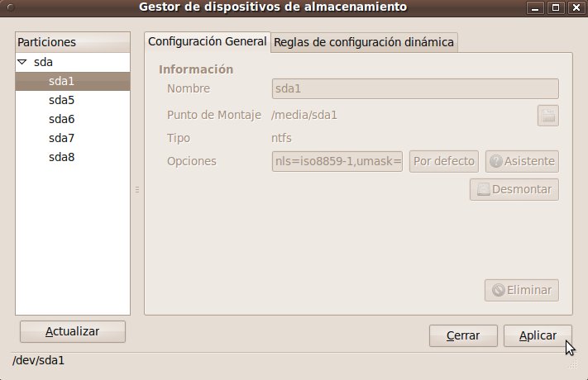Image resolution: width=588 pixels, height=380 pixels.
Task: Minimize the storage manager window
Action: tap(535, 7)
